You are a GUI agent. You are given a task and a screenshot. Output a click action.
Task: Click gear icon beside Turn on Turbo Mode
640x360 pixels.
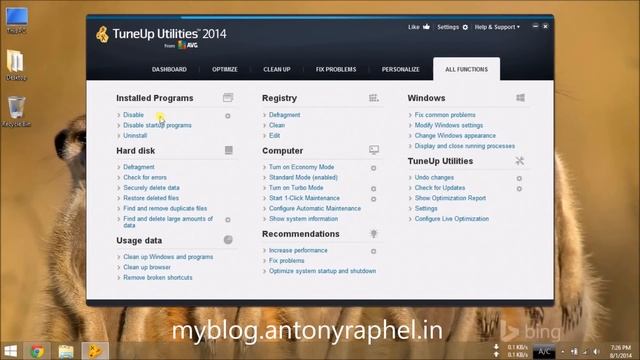pos(373,189)
